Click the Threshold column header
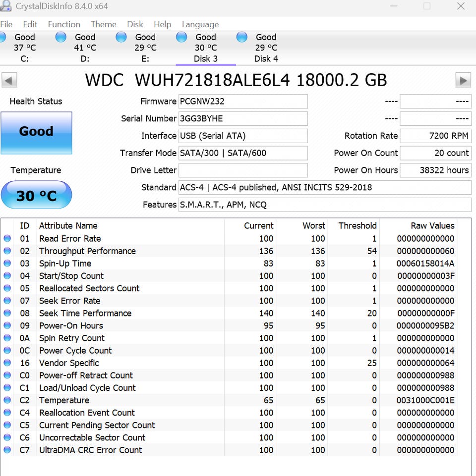The height and width of the screenshot is (476, 476). click(357, 225)
